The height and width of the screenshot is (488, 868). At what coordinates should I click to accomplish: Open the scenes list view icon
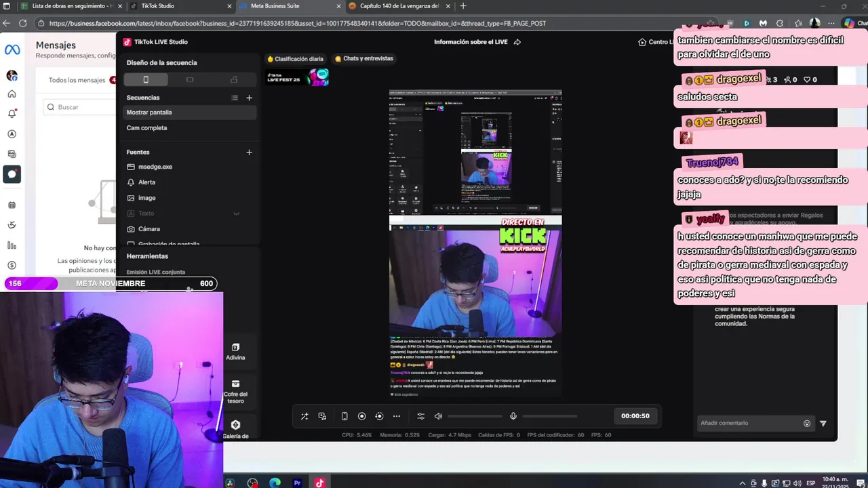235,98
